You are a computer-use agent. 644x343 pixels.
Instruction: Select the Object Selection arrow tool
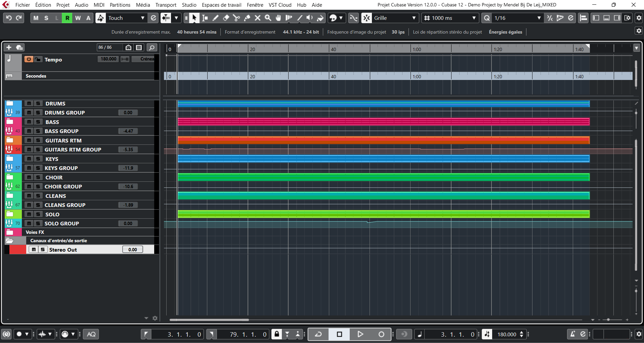(194, 18)
